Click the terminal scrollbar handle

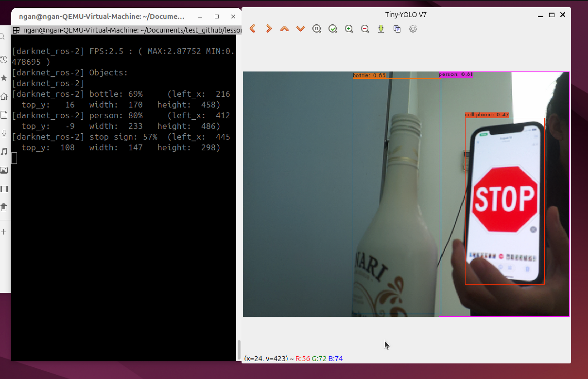click(239, 350)
